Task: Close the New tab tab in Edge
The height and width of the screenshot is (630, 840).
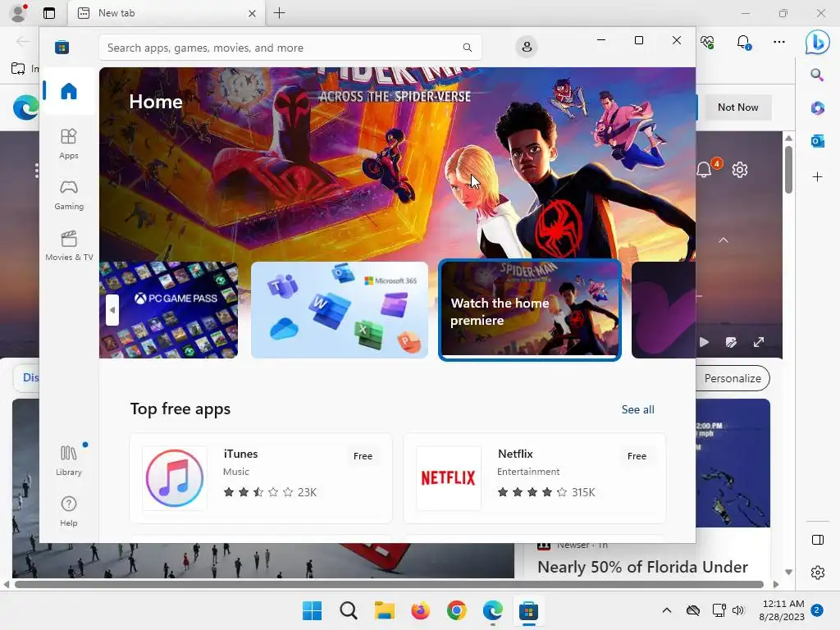Action: pos(252,13)
